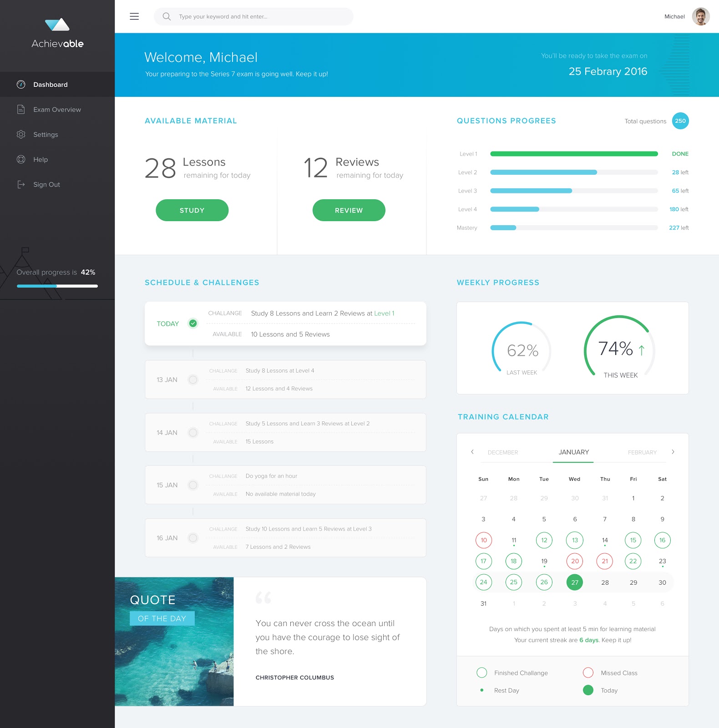
Task: Open Exam Overview in sidebar
Action: click(x=57, y=109)
